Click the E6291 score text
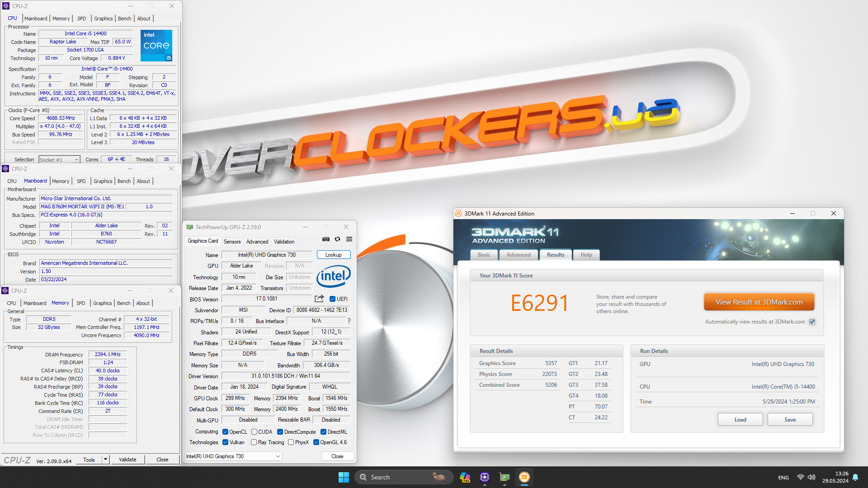Image resolution: width=868 pixels, height=488 pixels. (539, 303)
